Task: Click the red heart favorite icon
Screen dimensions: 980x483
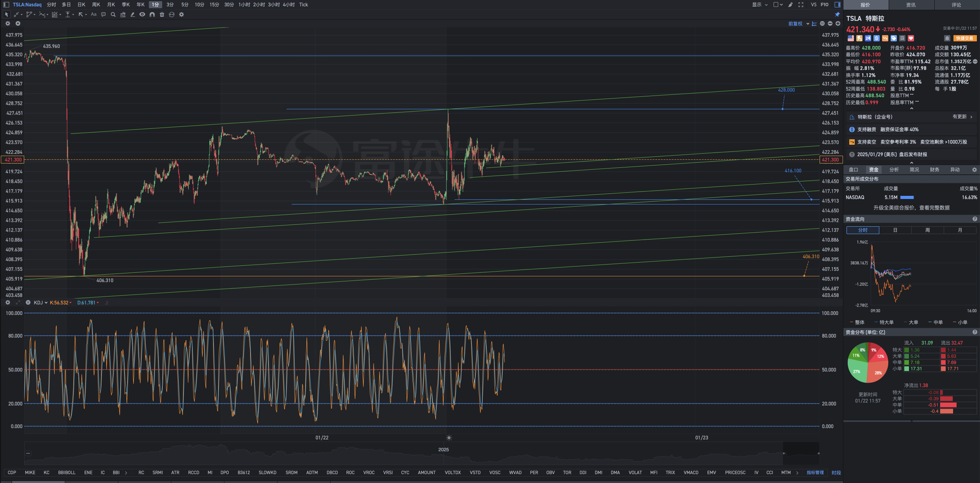Action: (911, 38)
